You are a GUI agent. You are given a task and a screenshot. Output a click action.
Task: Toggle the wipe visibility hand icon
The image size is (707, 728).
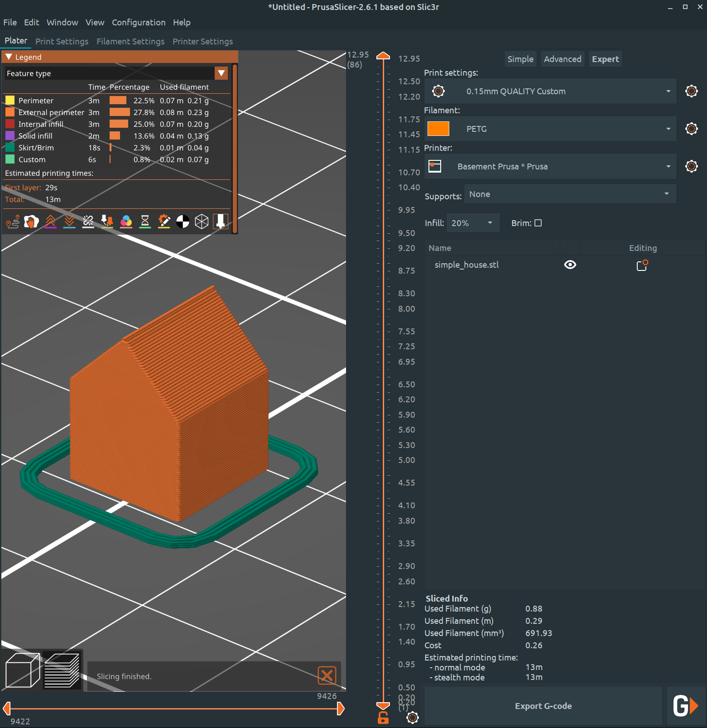tap(31, 222)
